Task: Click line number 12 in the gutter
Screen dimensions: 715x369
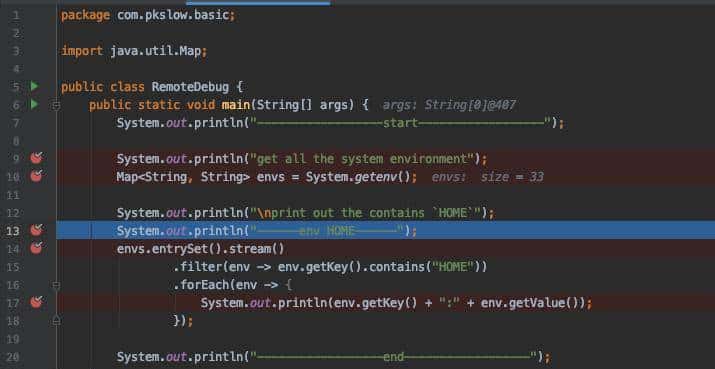Action: click(13, 213)
